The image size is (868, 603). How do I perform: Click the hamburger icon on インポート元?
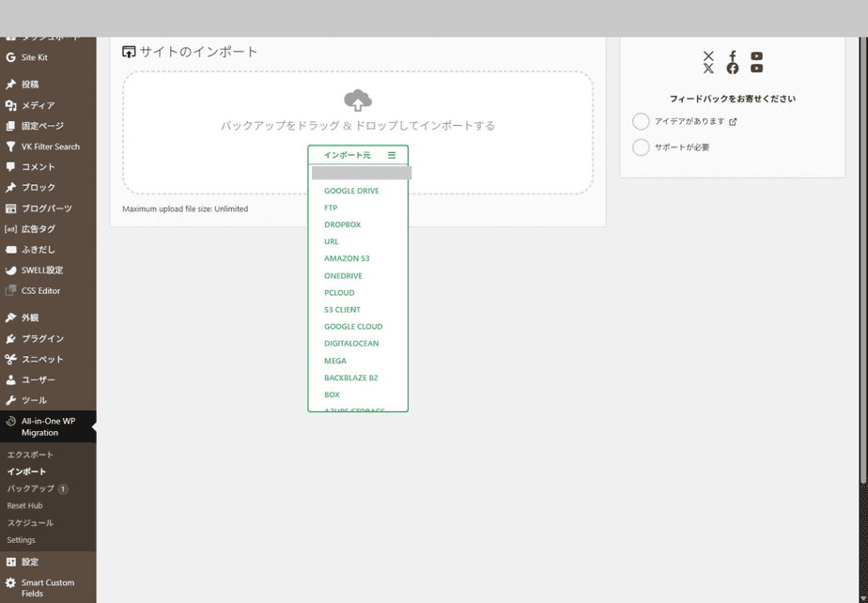(392, 155)
